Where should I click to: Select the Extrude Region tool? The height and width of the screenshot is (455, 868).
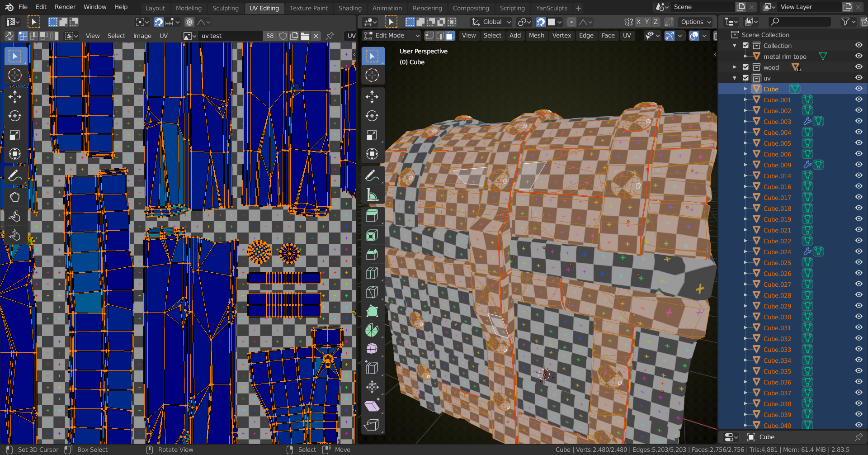click(372, 216)
